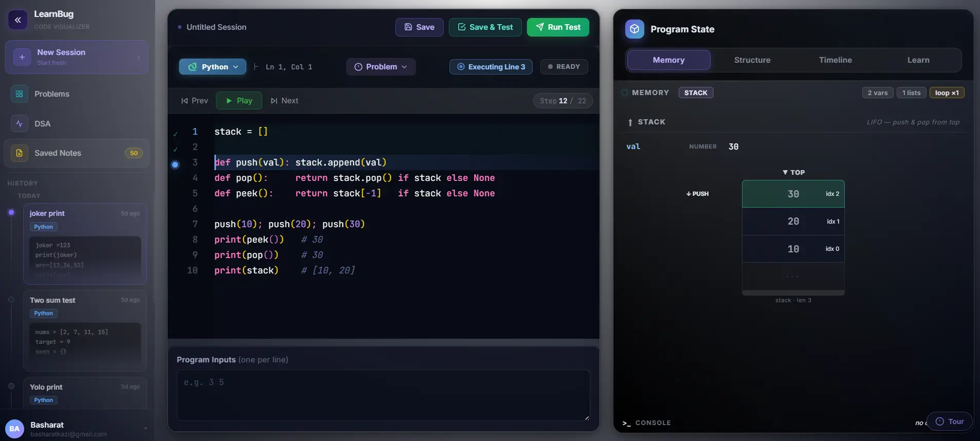Screen dimensions: 980x441
Task: Click the console prompt icon
Action: [x=626, y=423]
